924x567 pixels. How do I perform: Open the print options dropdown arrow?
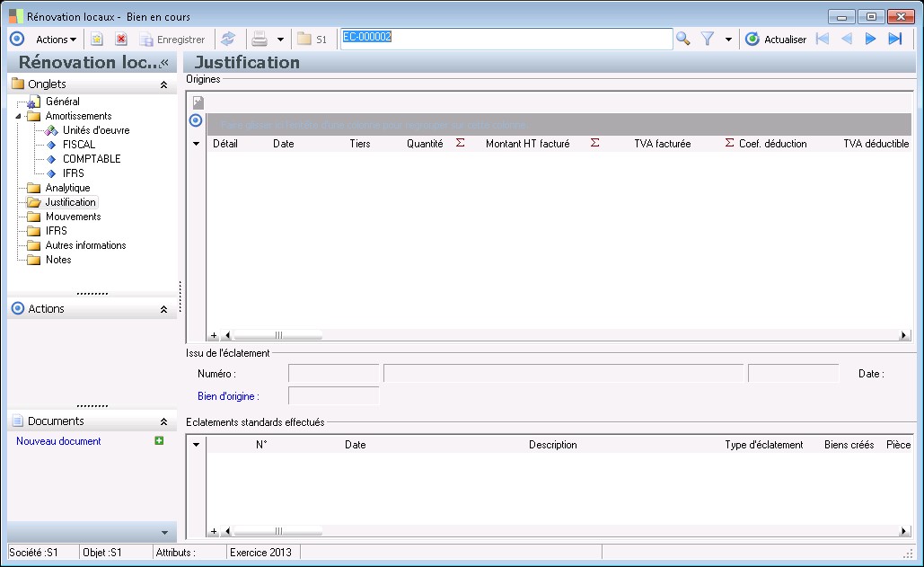coord(280,40)
